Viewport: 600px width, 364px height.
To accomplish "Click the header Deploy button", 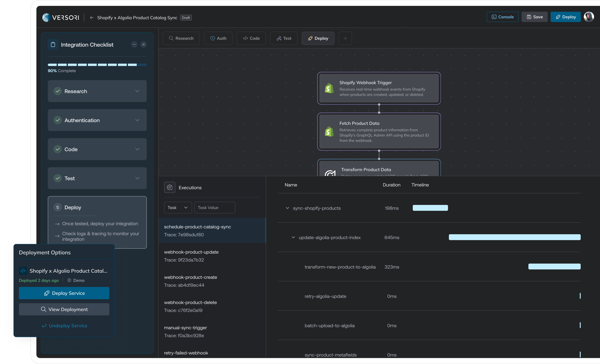I will pos(566,17).
